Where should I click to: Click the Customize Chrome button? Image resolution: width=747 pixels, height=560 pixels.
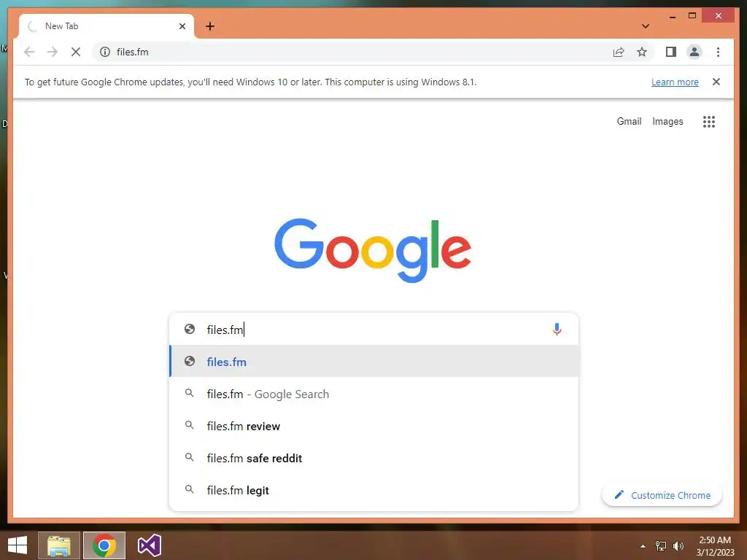pyautogui.click(x=662, y=495)
